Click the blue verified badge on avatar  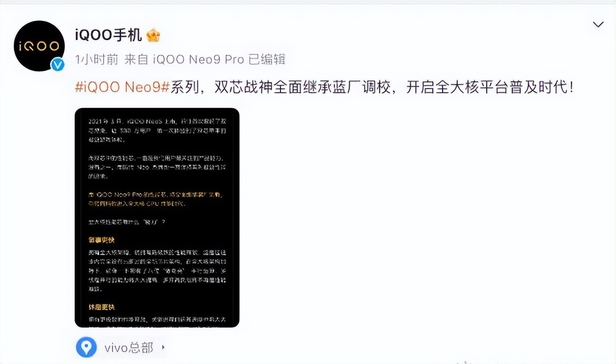(x=58, y=64)
